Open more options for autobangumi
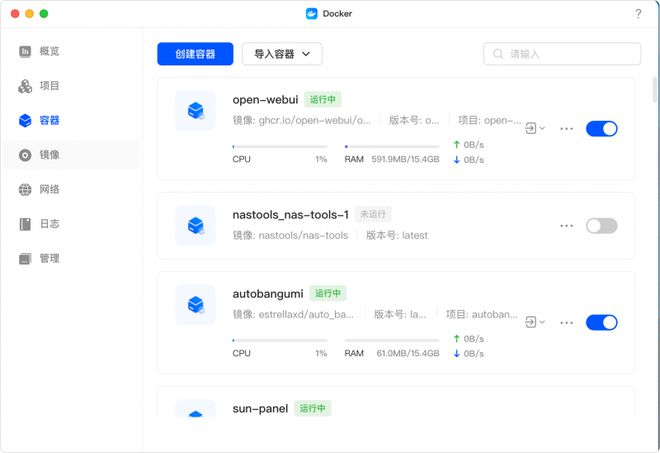Screen dimensions: 660x453 [567, 322]
